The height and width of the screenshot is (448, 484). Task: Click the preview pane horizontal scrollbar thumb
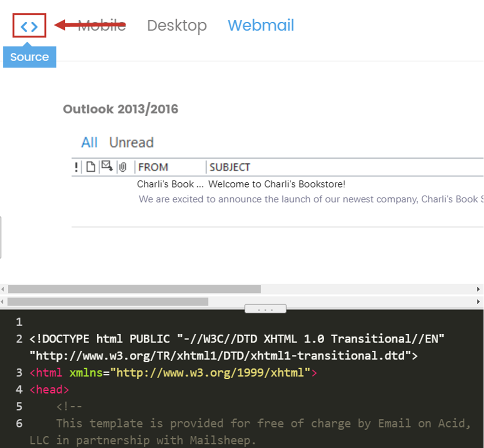(134, 289)
